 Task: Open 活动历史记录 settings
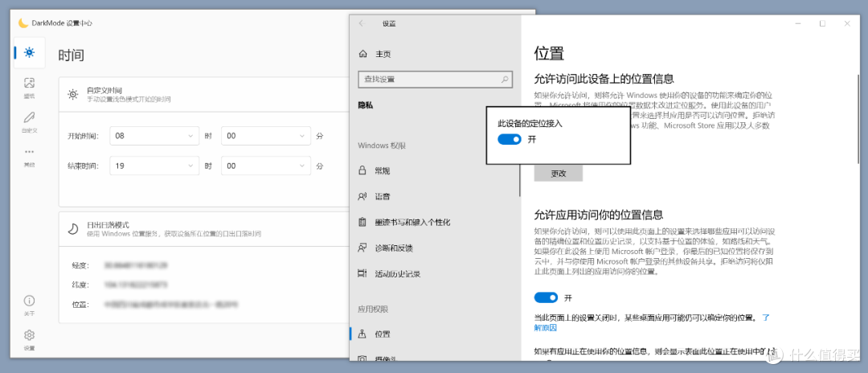390,273
